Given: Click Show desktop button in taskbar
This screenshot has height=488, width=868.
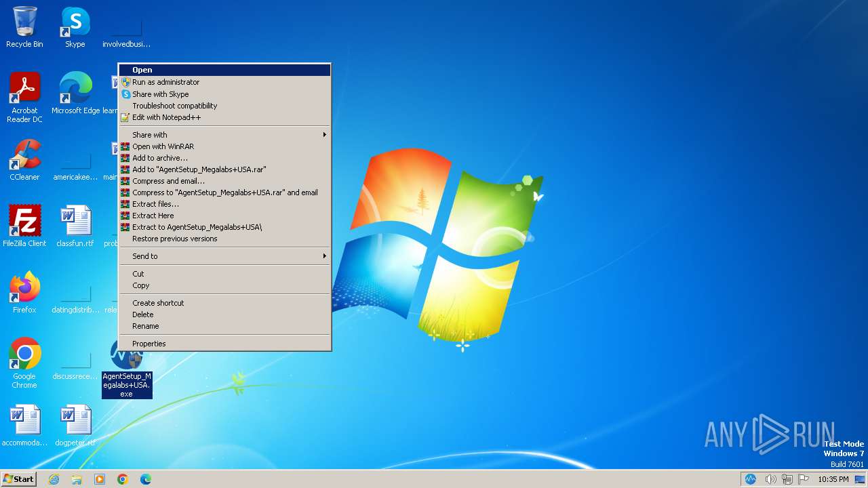Looking at the screenshot, I should (x=860, y=479).
